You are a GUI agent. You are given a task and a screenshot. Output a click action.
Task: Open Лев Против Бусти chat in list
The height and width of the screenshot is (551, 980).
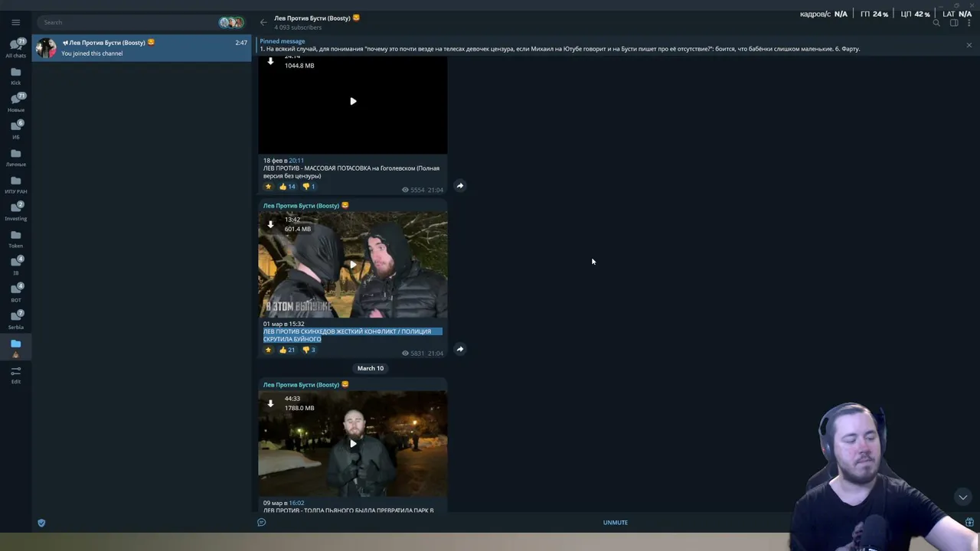tap(142, 47)
